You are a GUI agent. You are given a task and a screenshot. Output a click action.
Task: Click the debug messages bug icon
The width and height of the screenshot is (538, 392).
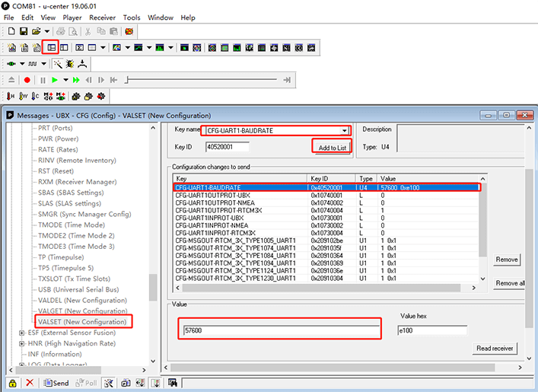click(x=70, y=64)
